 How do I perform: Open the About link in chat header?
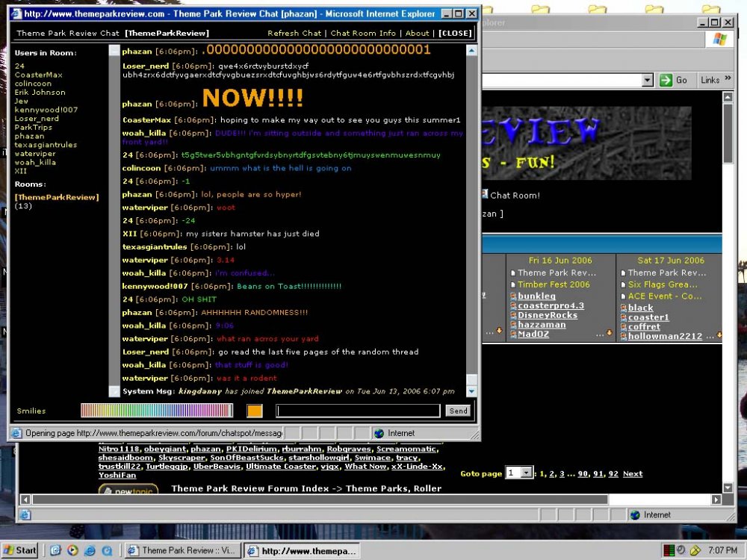417,34
